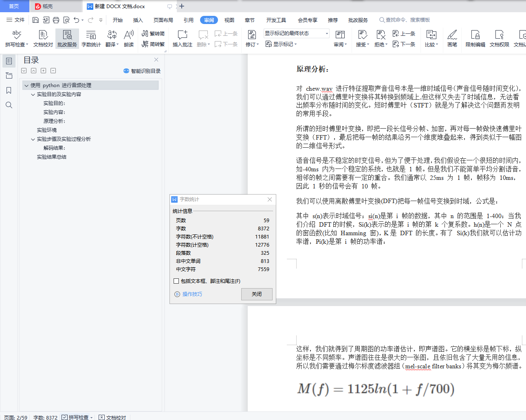Click the 查找命令、搜索模板 search box
Viewport: 526px width, 420px height.
[x=405, y=20]
